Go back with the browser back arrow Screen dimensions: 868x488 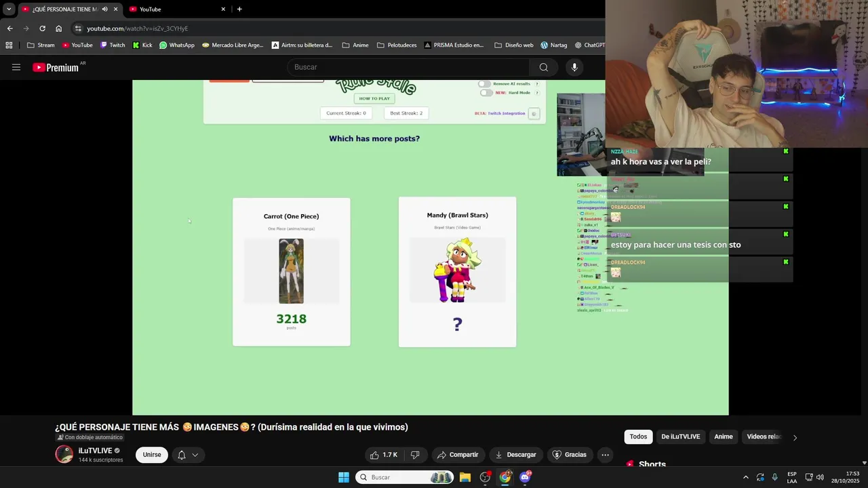[x=9, y=28]
